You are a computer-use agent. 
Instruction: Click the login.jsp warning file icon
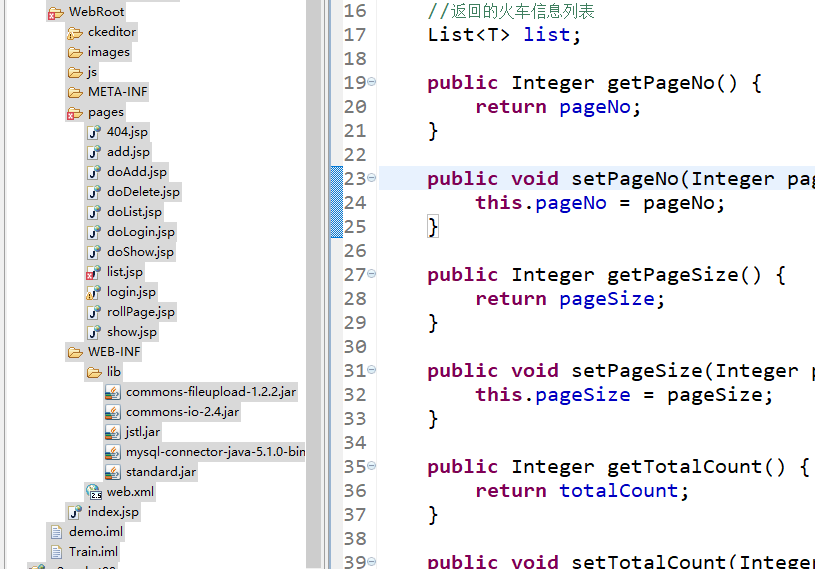pos(94,292)
